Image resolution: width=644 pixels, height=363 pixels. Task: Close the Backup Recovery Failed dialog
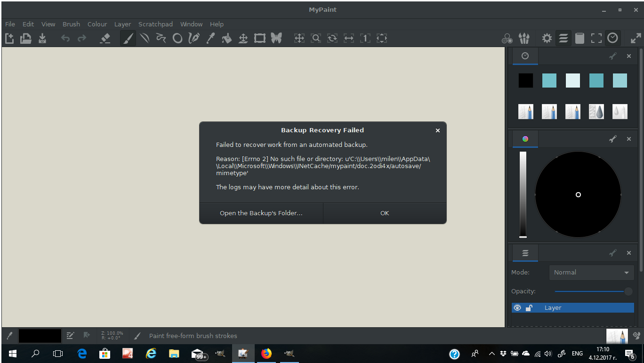tap(437, 130)
